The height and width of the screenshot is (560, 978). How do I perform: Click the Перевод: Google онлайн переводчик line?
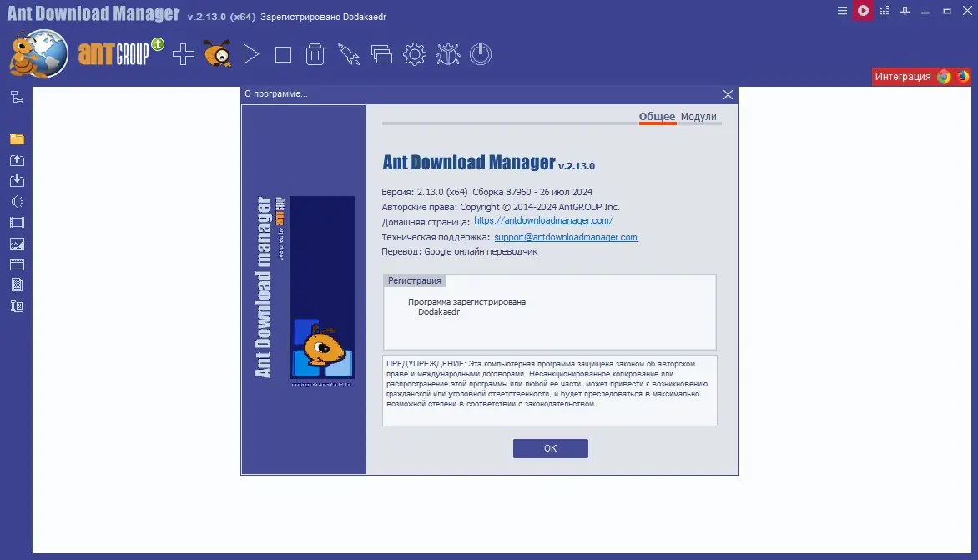pos(460,251)
